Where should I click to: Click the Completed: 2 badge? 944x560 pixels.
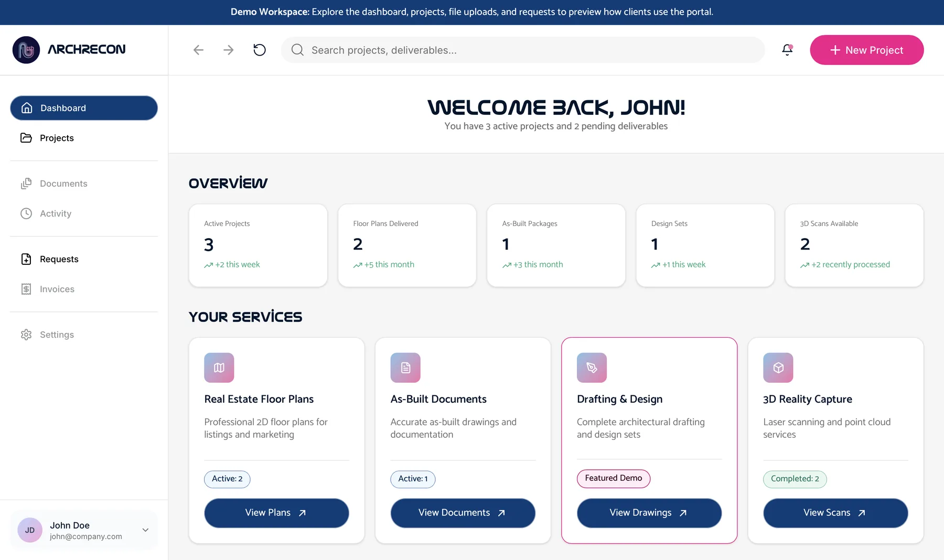[x=795, y=479]
